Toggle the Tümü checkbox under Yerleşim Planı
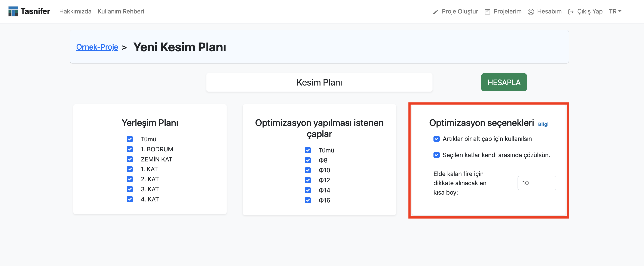Screen dimensions: 644x266 tap(130, 139)
